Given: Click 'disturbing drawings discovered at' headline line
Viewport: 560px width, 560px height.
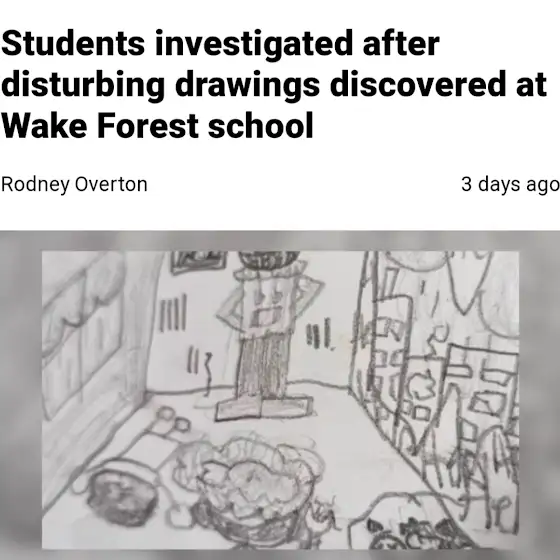Looking at the screenshot, I should tap(274, 85).
